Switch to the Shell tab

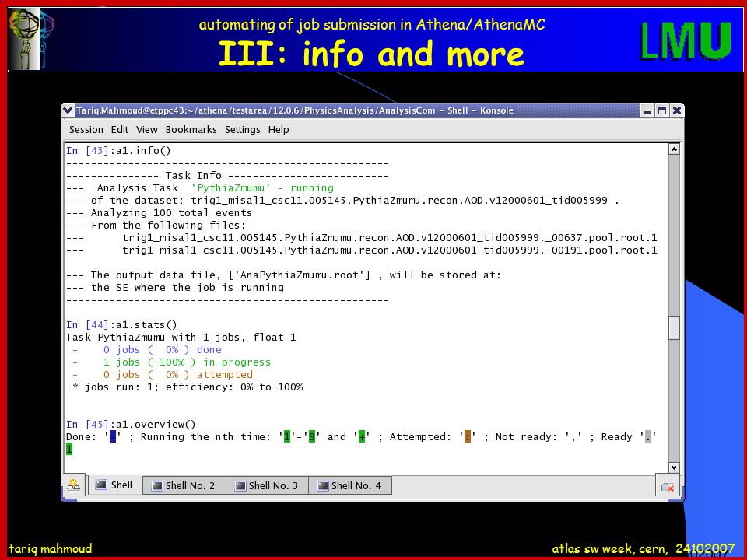(115, 485)
